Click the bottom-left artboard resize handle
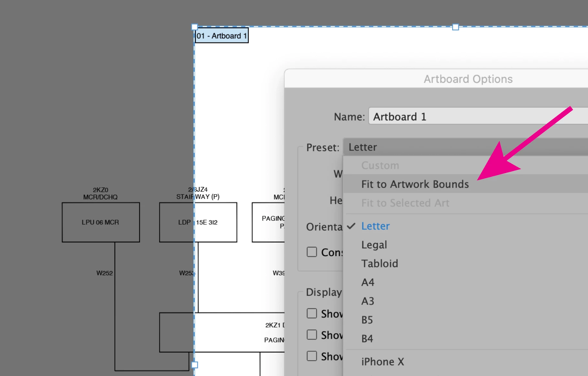Screen dimensions: 588x376 194,365
